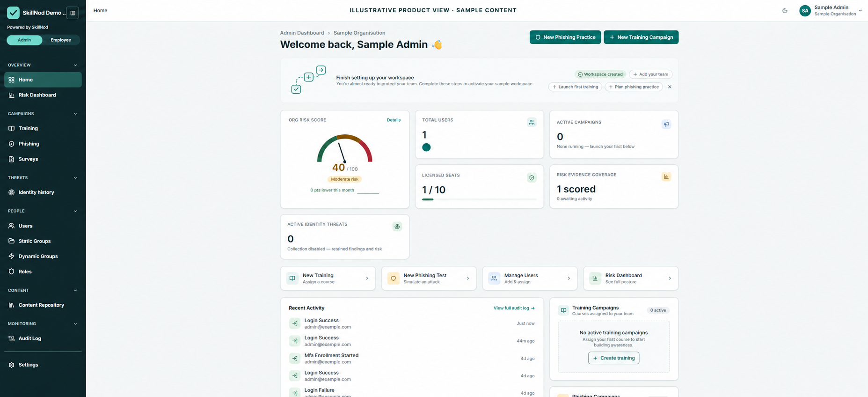Screen dimensions: 868x397
Task: Click the Active Identity Threats fingerprint icon
Action: (x=397, y=227)
